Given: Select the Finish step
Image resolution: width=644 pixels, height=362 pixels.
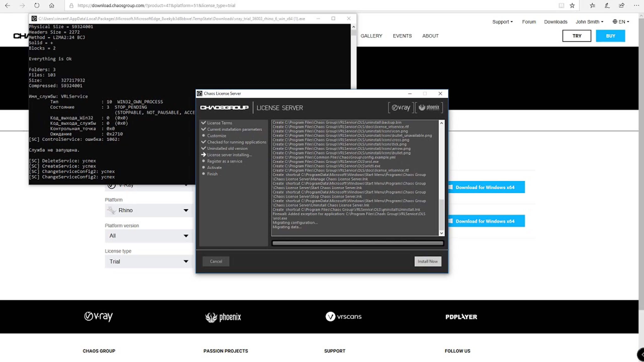Looking at the screenshot, I should [212, 174].
